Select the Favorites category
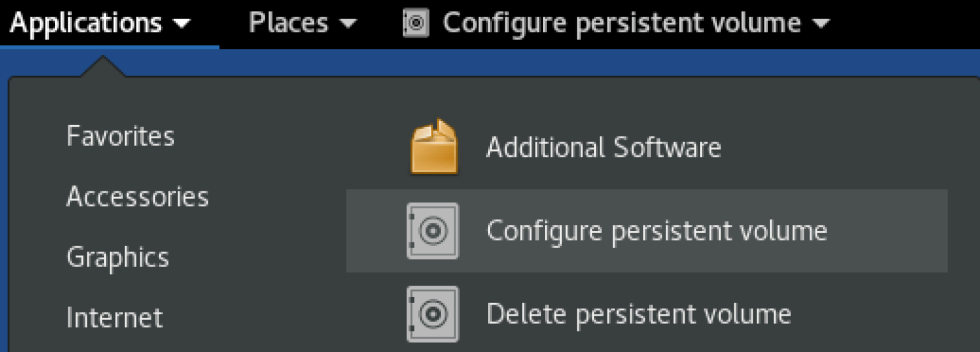Image resolution: width=980 pixels, height=352 pixels. (120, 136)
